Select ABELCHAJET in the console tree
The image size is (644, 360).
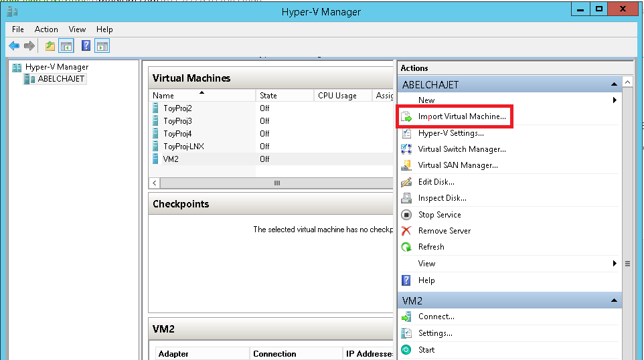(x=61, y=79)
